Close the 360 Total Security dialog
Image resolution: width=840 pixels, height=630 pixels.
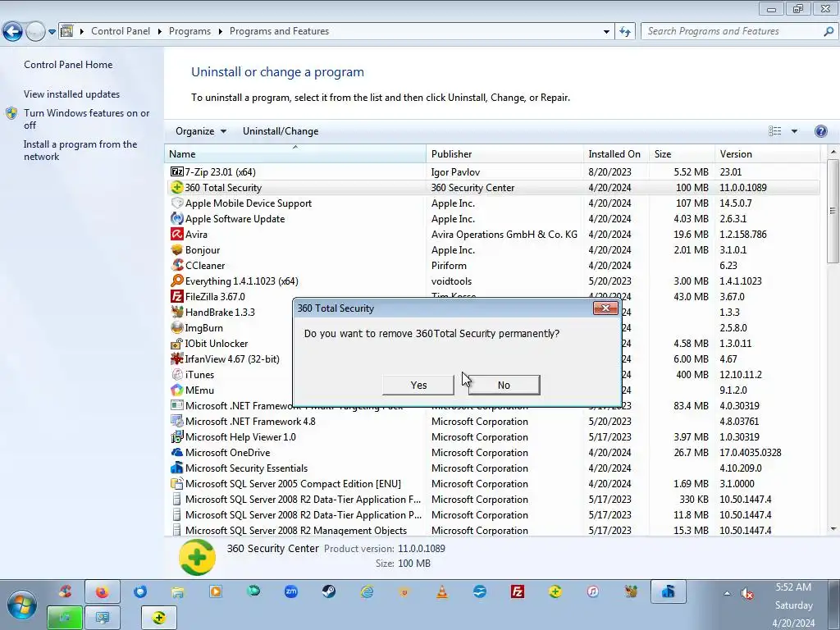pos(605,308)
